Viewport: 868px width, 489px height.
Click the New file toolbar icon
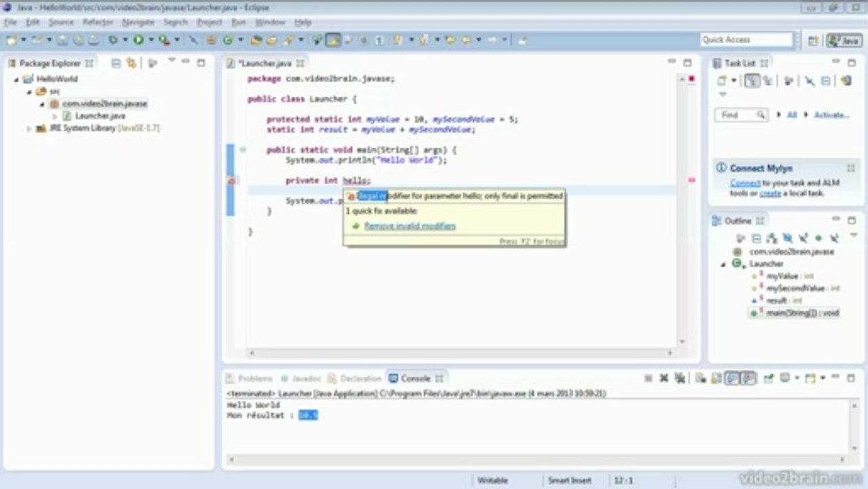(12, 41)
